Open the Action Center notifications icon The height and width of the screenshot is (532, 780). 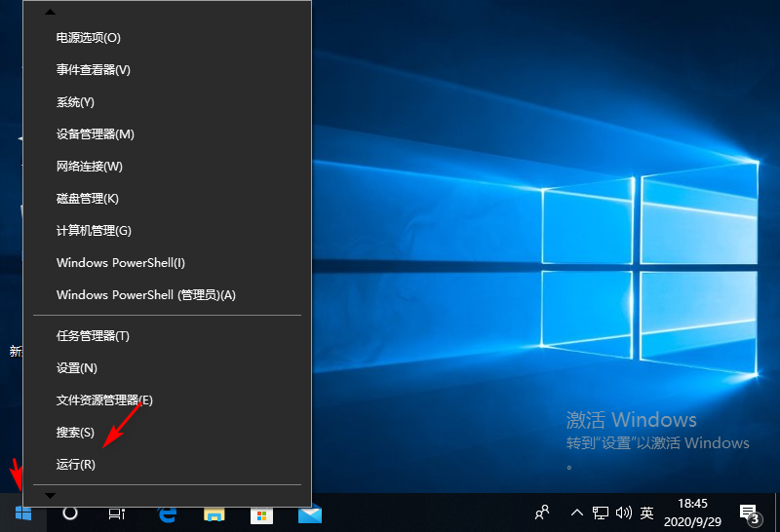750,513
